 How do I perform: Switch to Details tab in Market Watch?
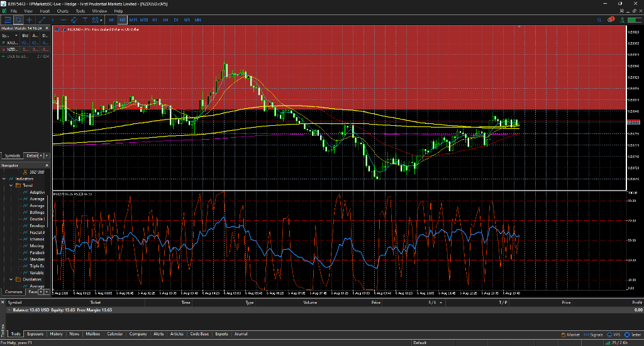coord(31,156)
